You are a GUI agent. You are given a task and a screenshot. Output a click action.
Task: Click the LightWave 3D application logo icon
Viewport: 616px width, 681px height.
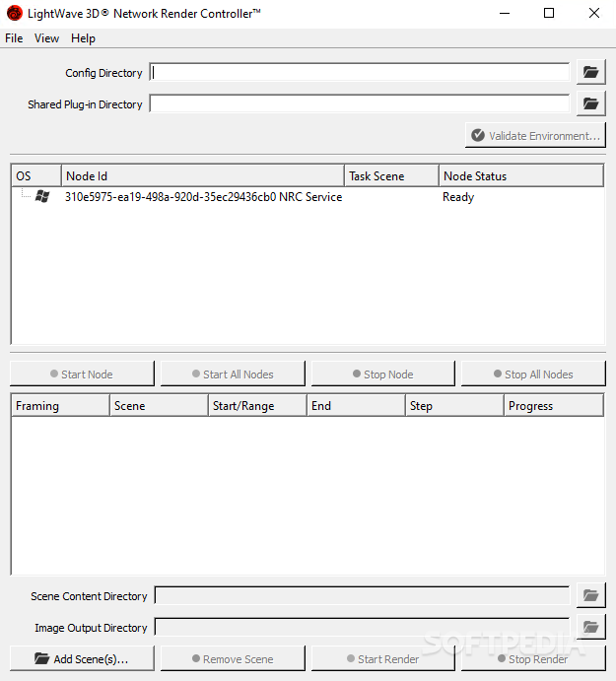pyautogui.click(x=15, y=13)
